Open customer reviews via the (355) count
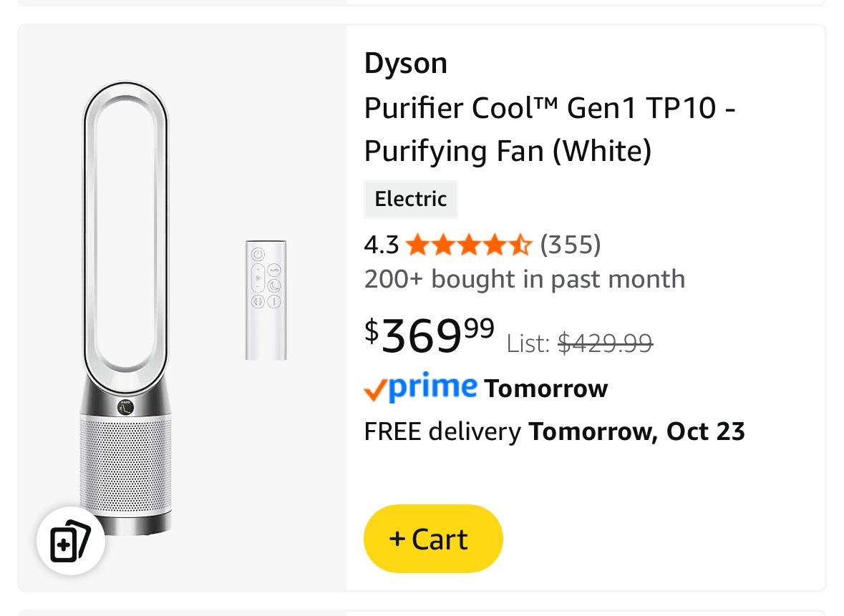Image resolution: width=844 pixels, height=616 pixels. coord(571,245)
